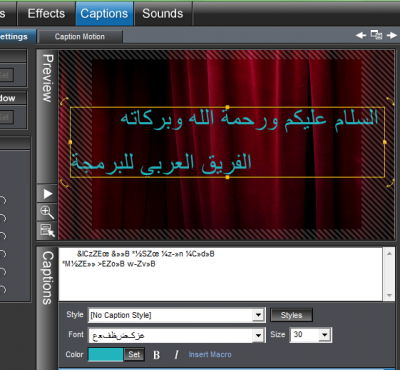Viewport: 400px width, 370px height.
Task: Click bottom-center handle of caption box
Action: click(227, 177)
